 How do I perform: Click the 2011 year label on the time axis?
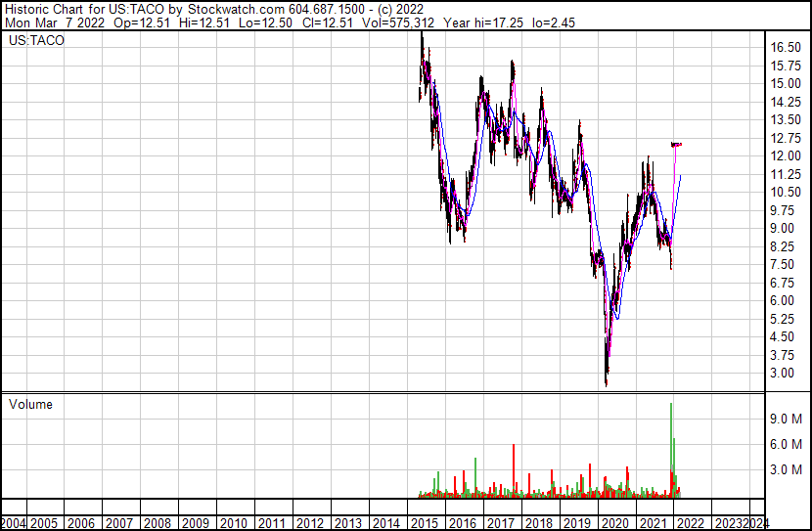point(272,523)
